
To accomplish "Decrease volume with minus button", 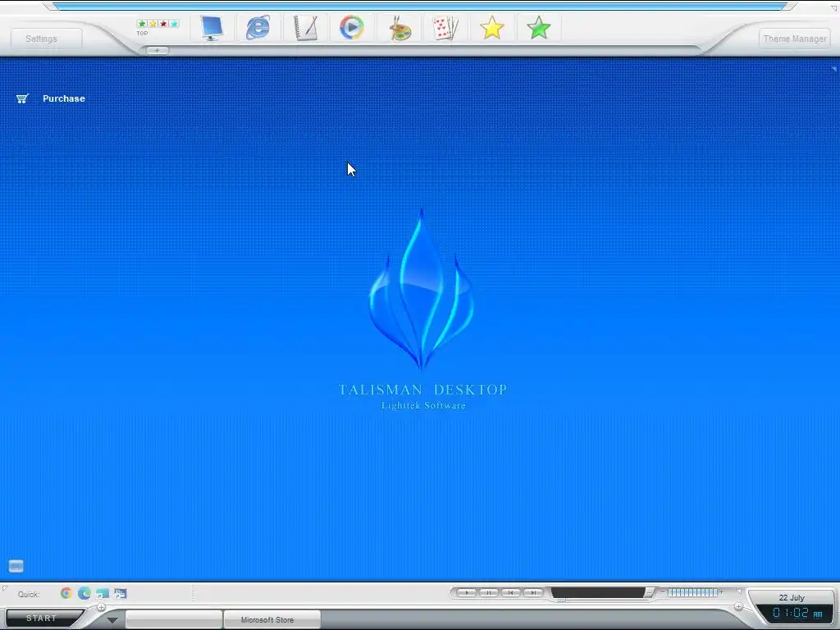I will (663, 592).
